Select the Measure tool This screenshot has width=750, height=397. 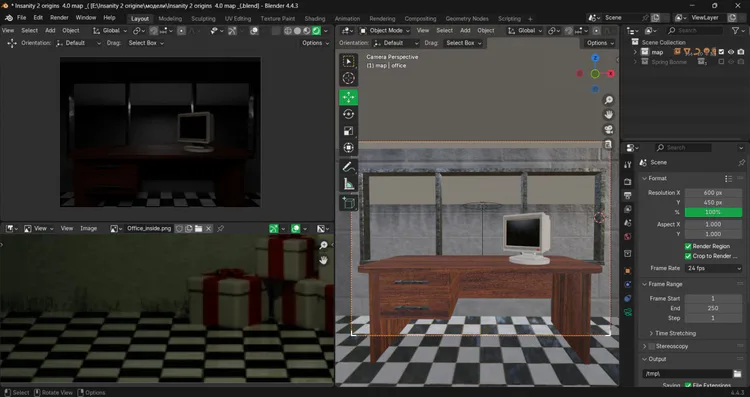pyautogui.click(x=348, y=184)
